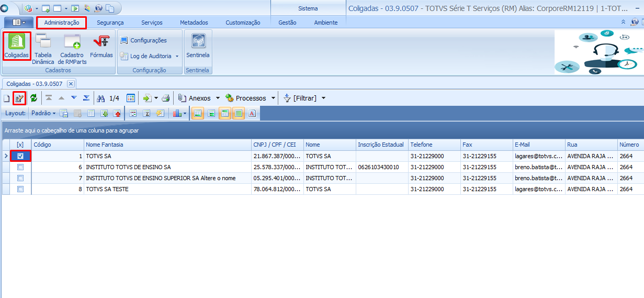Viewport: 644px width, 298px height.
Task: Click the Processos button
Action: click(x=245, y=98)
